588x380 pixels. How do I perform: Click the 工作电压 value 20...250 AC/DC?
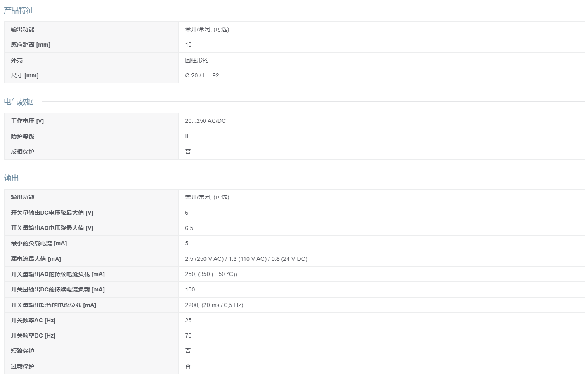(205, 121)
